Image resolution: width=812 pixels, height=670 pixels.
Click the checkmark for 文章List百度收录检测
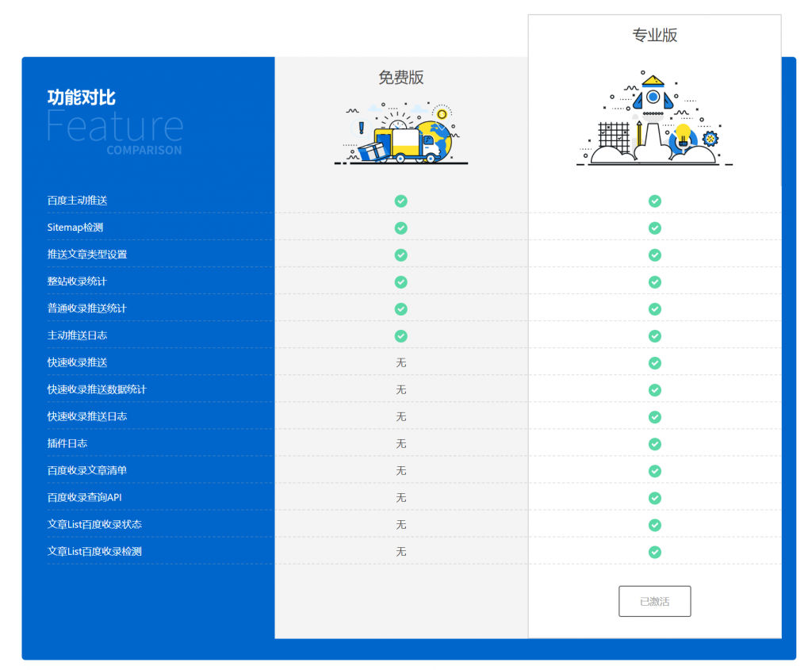click(x=655, y=552)
